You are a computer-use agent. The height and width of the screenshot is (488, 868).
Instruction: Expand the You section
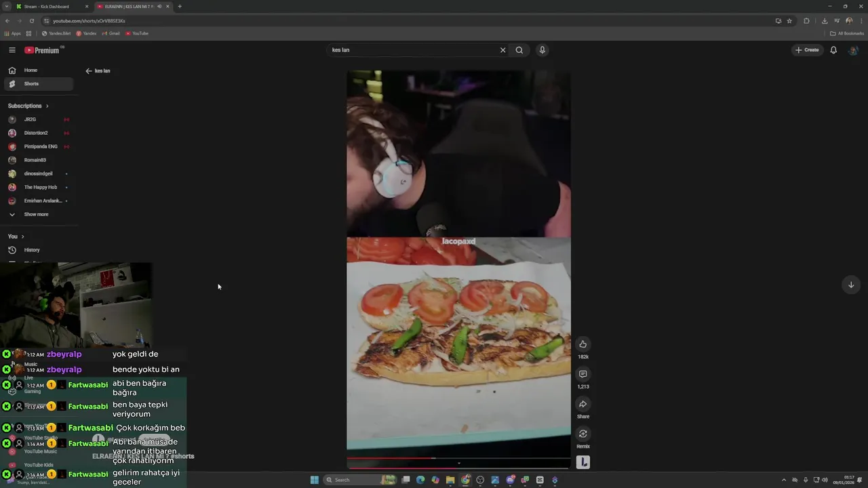[16, 237]
